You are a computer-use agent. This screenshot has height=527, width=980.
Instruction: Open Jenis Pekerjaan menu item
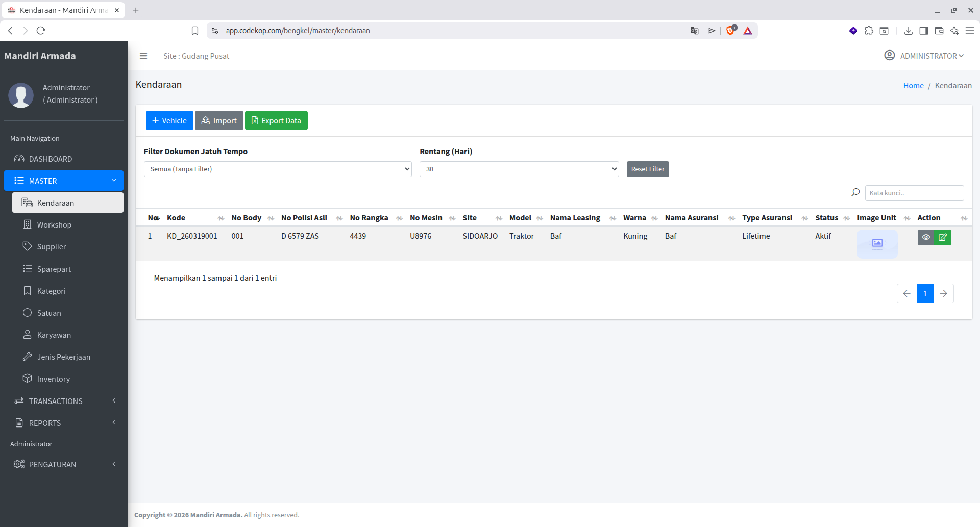point(68,357)
